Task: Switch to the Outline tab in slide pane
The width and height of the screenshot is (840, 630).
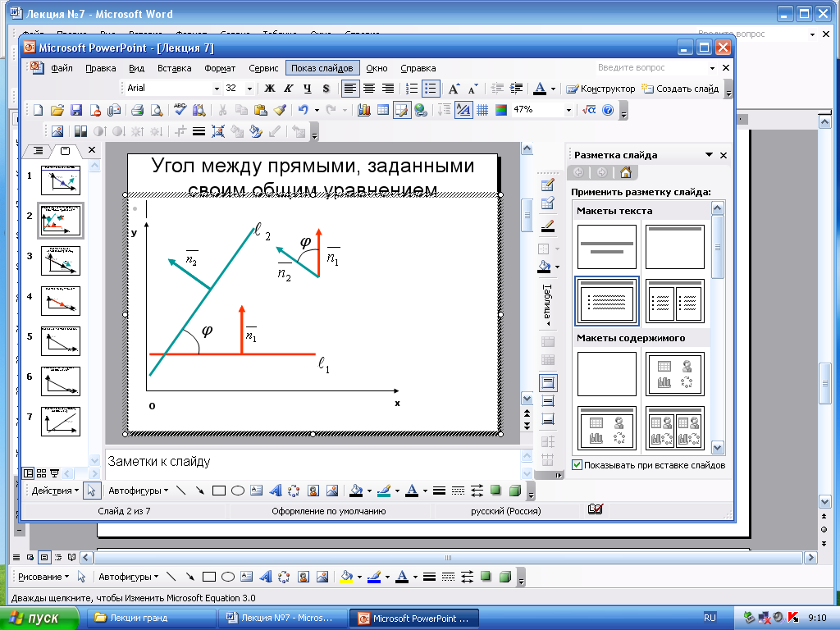Action: [x=38, y=151]
